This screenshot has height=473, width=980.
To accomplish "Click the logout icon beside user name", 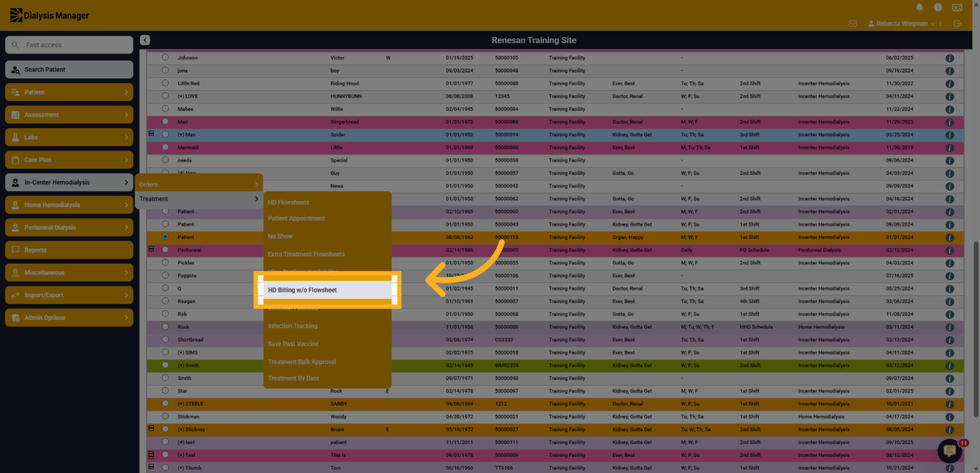I will [x=958, y=24].
